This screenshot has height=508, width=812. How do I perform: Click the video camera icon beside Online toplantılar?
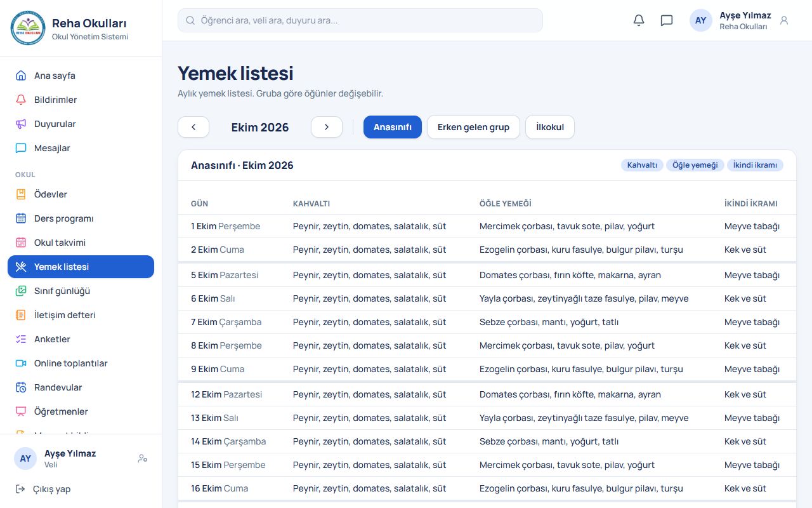point(21,363)
